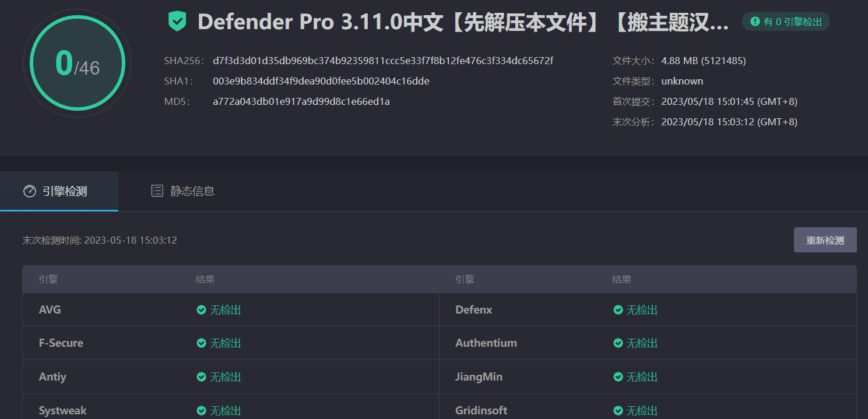The height and width of the screenshot is (419, 868).
Task: Click the left 结果 column header
Action: click(205, 279)
